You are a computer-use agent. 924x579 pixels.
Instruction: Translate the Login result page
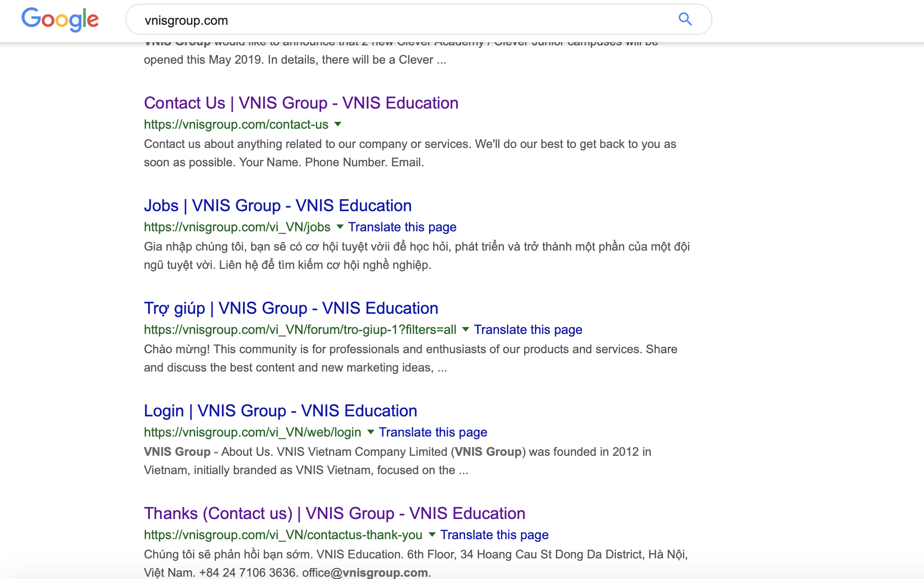pyautogui.click(x=433, y=432)
